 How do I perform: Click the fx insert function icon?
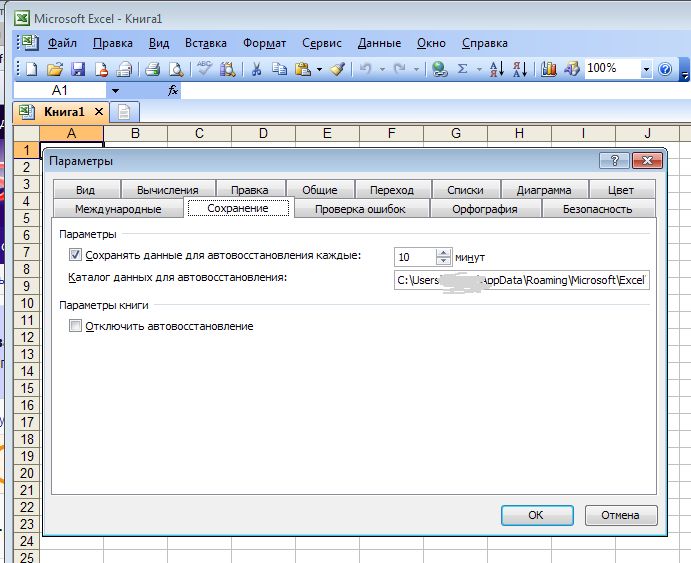pyautogui.click(x=173, y=90)
